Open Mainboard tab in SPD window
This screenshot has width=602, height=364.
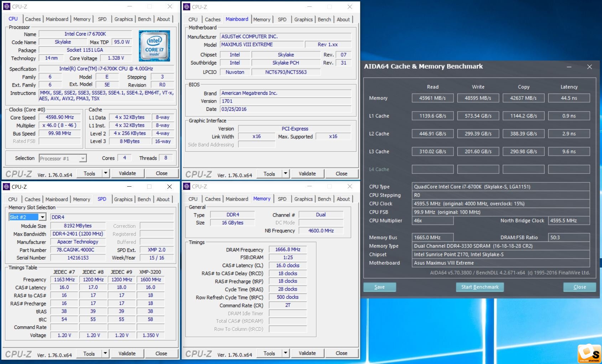[57, 199]
